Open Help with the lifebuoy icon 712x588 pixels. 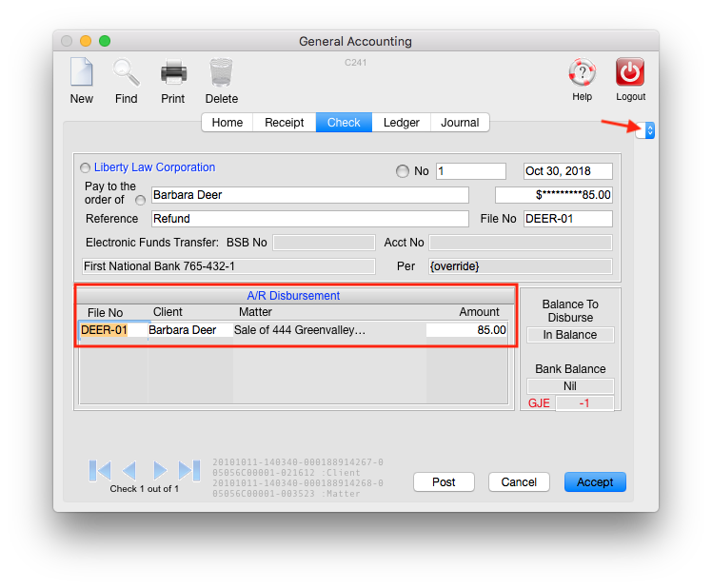coord(582,72)
